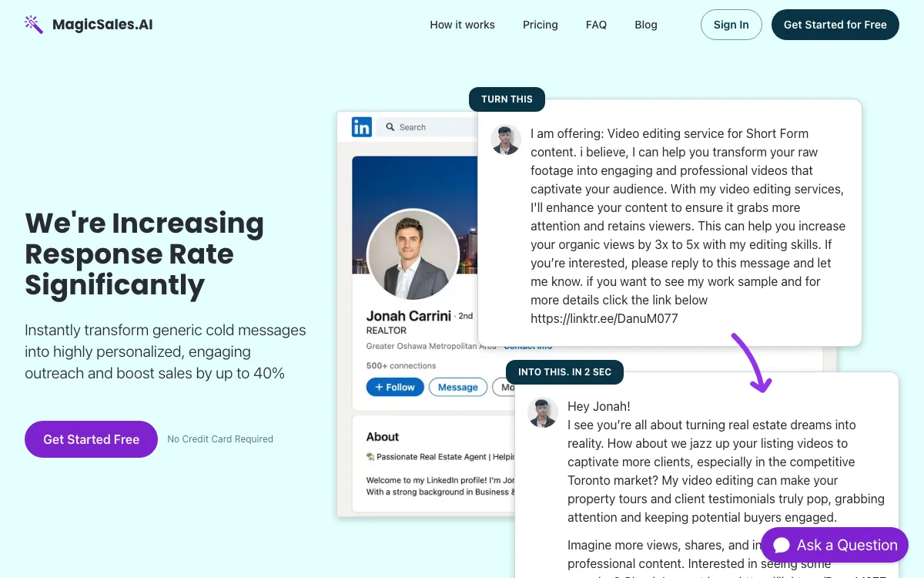Click sender avatar in the Hey Jonah message
Screen dimensions: 924x578
pyautogui.click(x=543, y=413)
